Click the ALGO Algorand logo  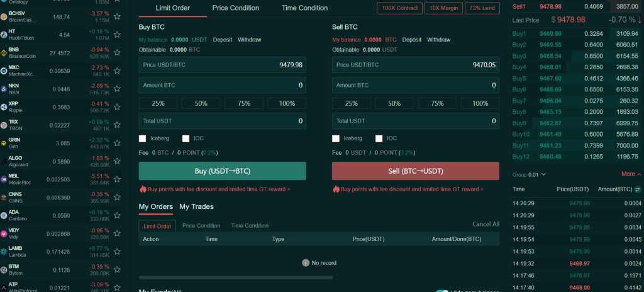(x=4, y=161)
